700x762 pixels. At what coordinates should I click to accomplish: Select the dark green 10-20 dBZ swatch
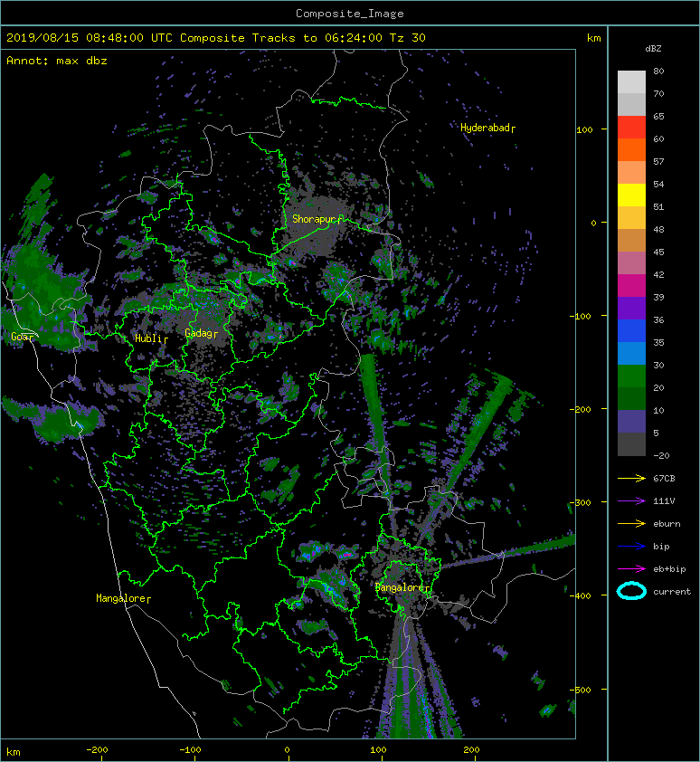631,398
